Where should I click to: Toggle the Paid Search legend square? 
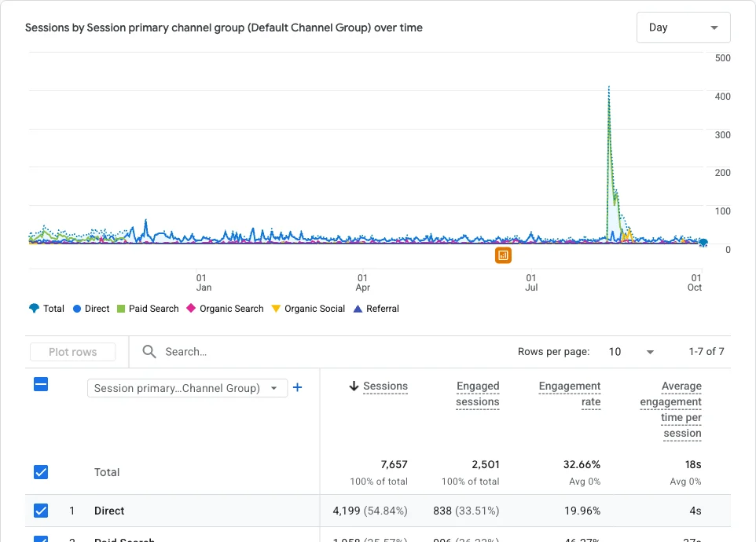(121, 309)
